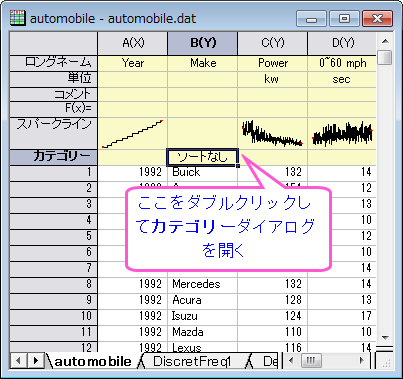Click horizontal scrollbar right arrow
The height and width of the screenshot is (379, 403).
tap(362, 361)
